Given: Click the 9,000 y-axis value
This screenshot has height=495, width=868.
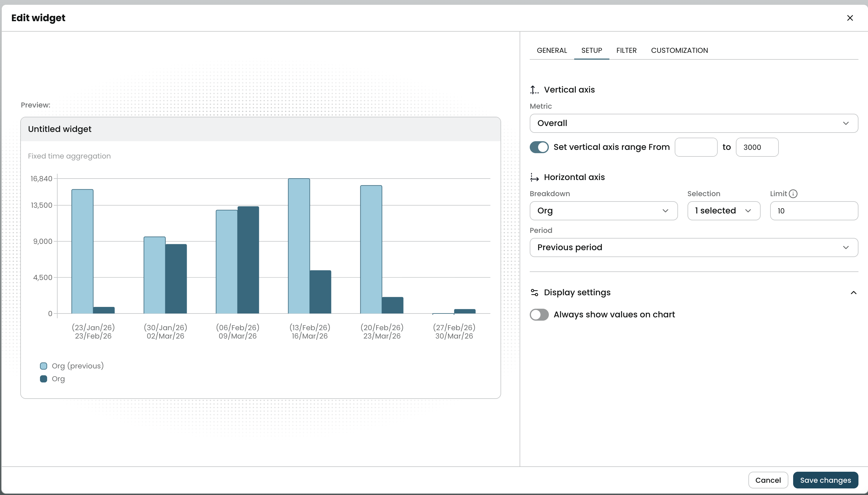Looking at the screenshot, I should click(43, 242).
